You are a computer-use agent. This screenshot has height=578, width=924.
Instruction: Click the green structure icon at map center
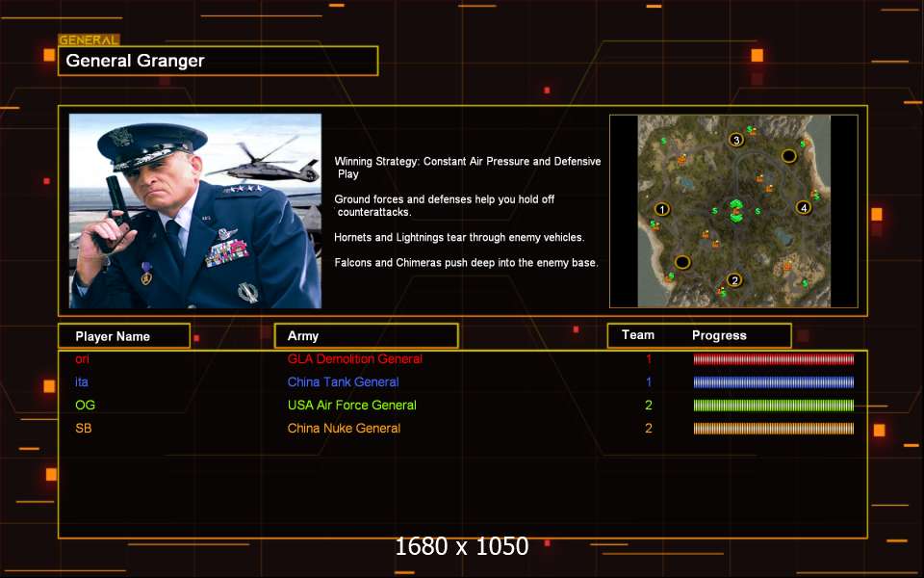coord(736,211)
